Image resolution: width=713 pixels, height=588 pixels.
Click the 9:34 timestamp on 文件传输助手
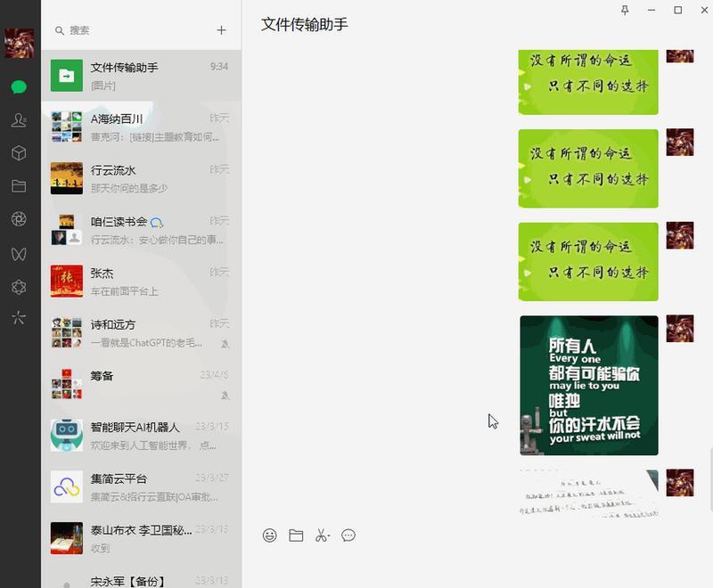tap(219, 66)
